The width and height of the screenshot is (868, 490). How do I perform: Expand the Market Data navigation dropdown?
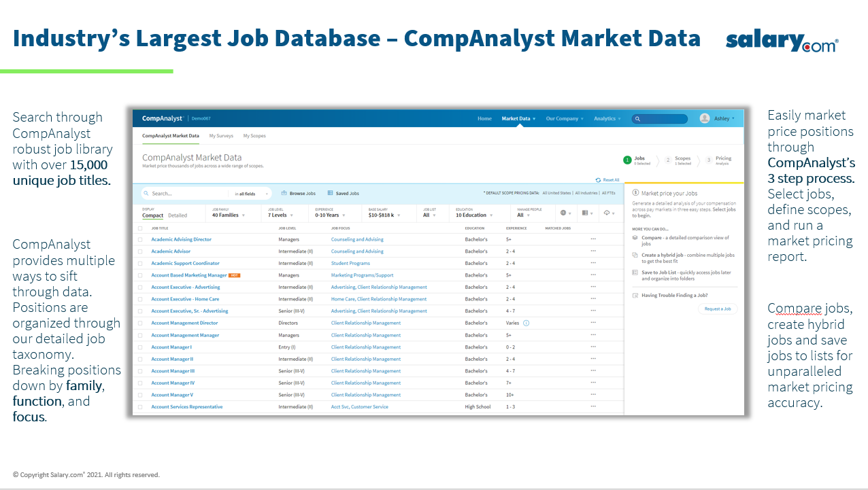(517, 118)
